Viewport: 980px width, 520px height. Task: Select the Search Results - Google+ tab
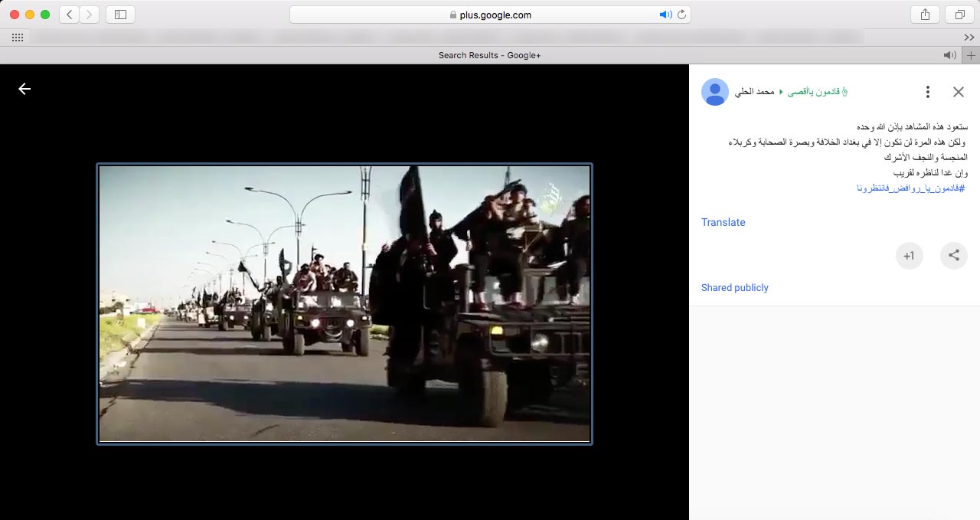click(489, 55)
